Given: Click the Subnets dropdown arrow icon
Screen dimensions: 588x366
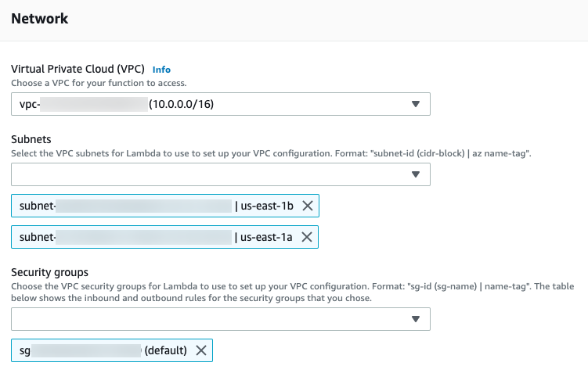Looking at the screenshot, I should 416,174.
